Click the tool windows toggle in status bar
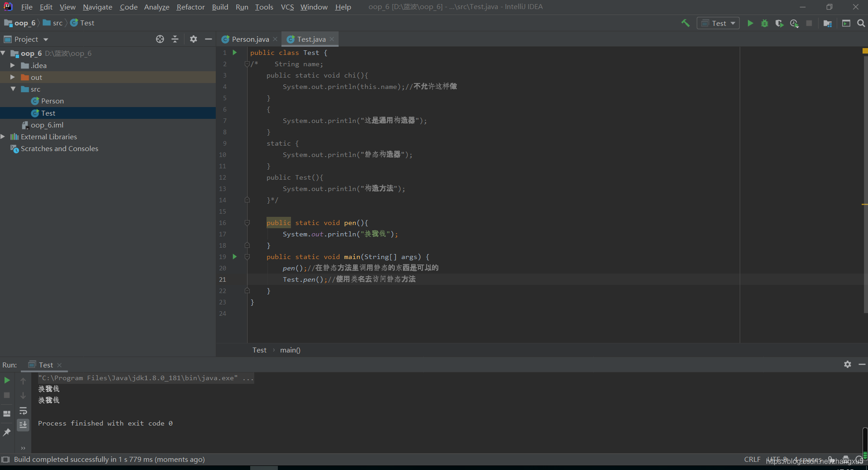The width and height of the screenshot is (868, 470). tap(5, 459)
